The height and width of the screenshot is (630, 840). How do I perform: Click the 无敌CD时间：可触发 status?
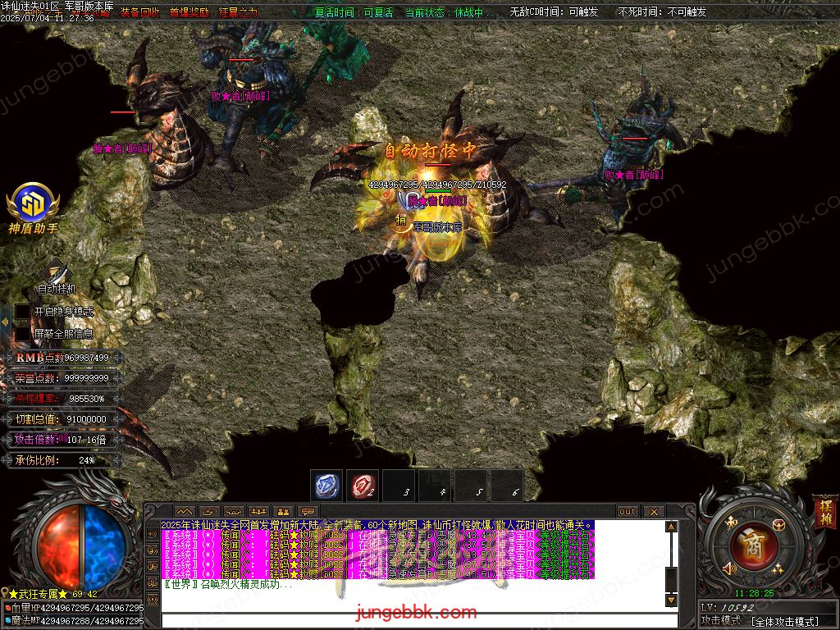(x=554, y=11)
